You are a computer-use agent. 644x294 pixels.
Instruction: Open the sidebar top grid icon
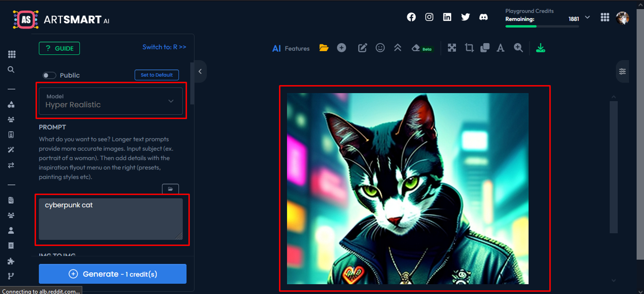pyautogui.click(x=12, y=54)
